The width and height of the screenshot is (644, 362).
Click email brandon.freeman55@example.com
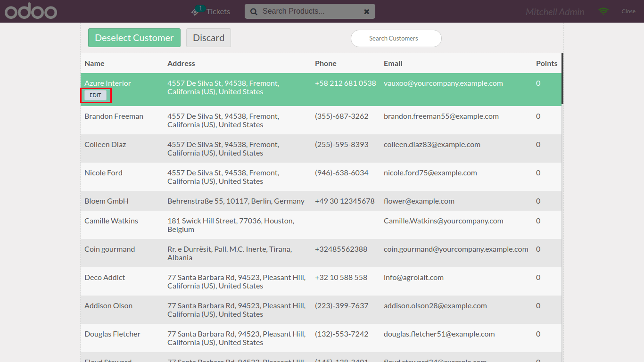pyautogui.click(x=441, y=116)
